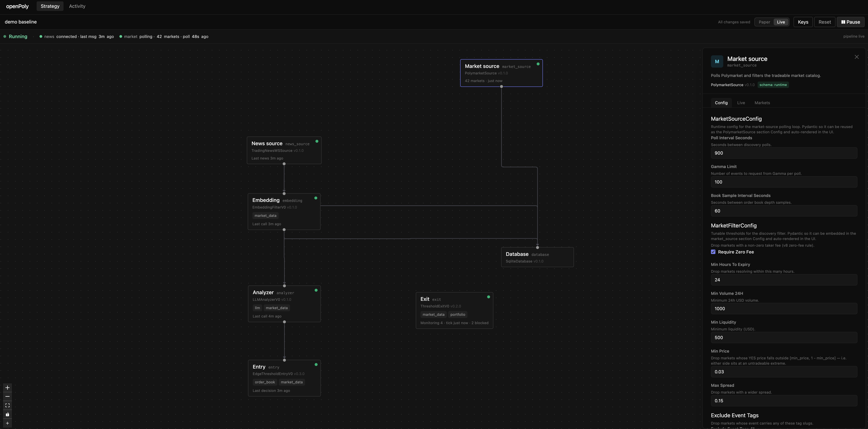Click the openPoly logo

pyautogui.click(x=17, y=6)
